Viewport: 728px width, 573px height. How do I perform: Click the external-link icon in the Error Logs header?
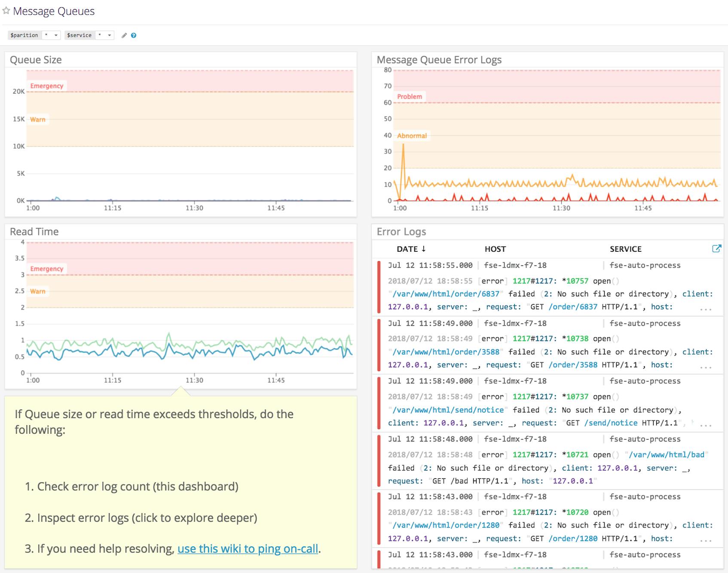pyautogui.click(x=717, y=248)
